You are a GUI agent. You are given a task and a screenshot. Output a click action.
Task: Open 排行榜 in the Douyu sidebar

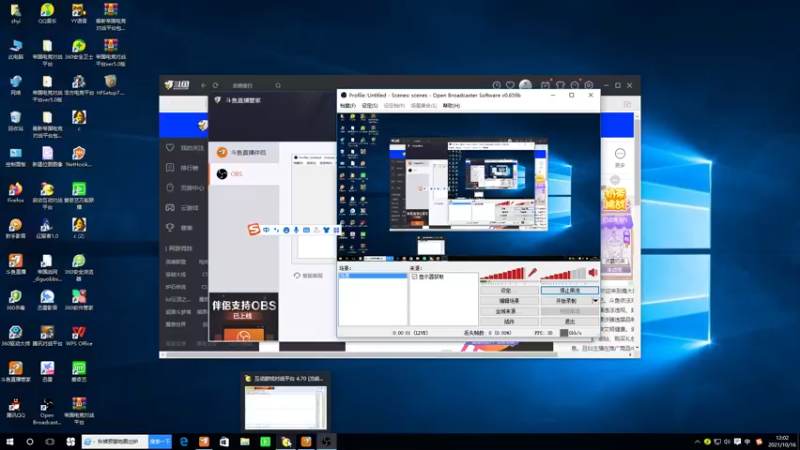[183, 168]
